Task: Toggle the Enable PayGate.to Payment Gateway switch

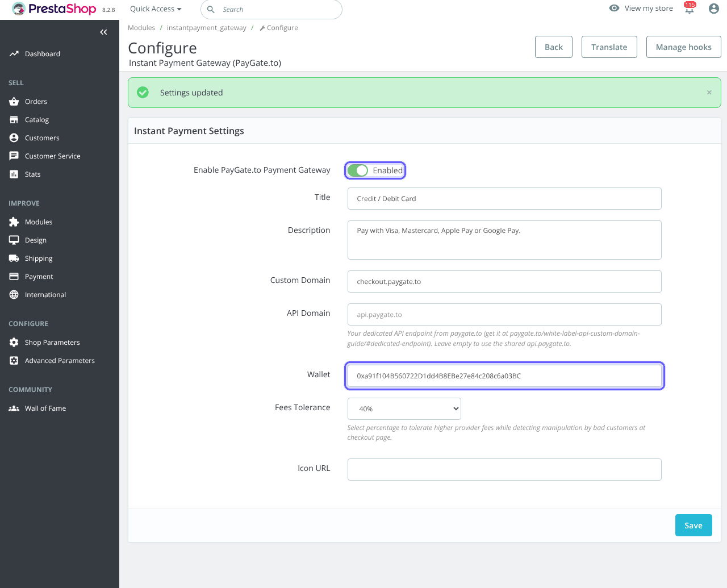Action: point(358,170)
